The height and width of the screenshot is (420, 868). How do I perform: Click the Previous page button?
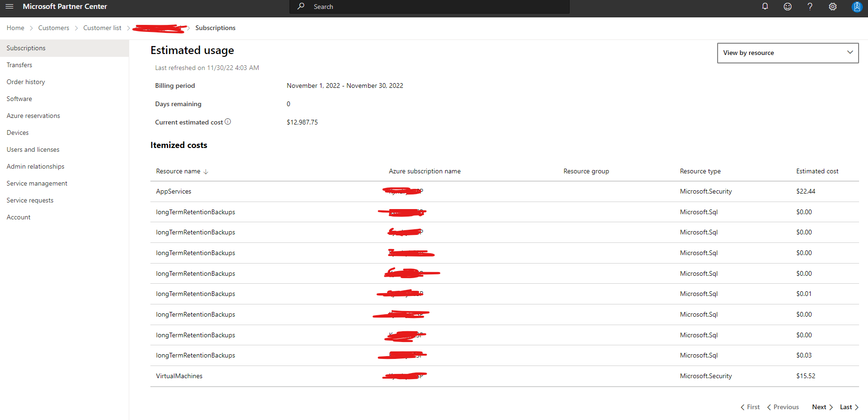pos(783,407)
